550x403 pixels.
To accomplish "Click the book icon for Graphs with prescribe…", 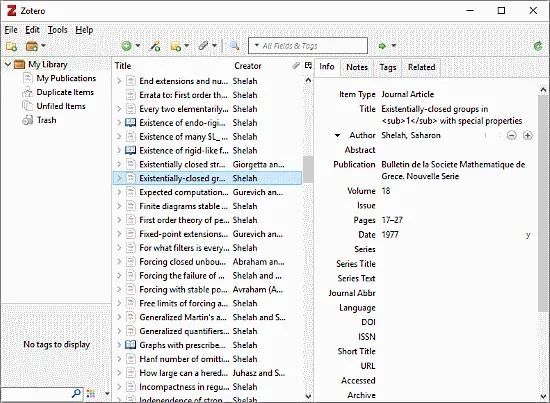I will [x=130, y=345].
